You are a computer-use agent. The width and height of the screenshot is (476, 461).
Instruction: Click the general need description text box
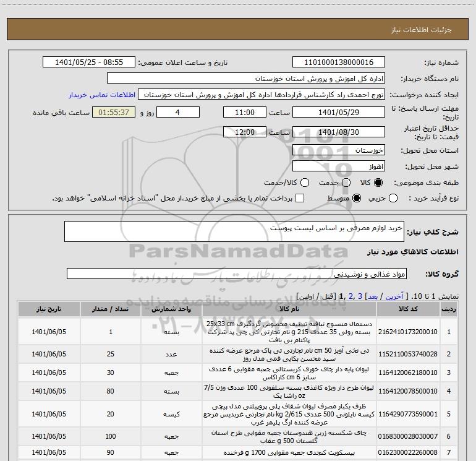click(x=234, y=231)
